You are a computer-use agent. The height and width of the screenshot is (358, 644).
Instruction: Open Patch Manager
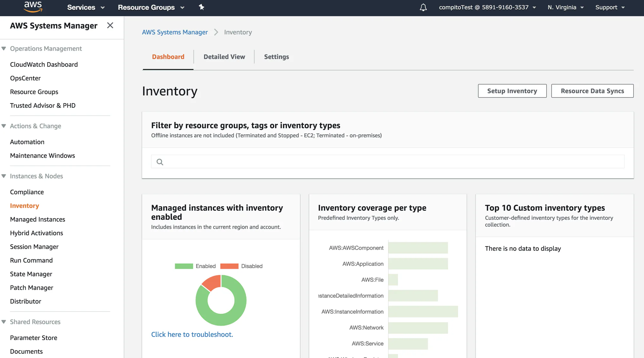coord(32,288)
